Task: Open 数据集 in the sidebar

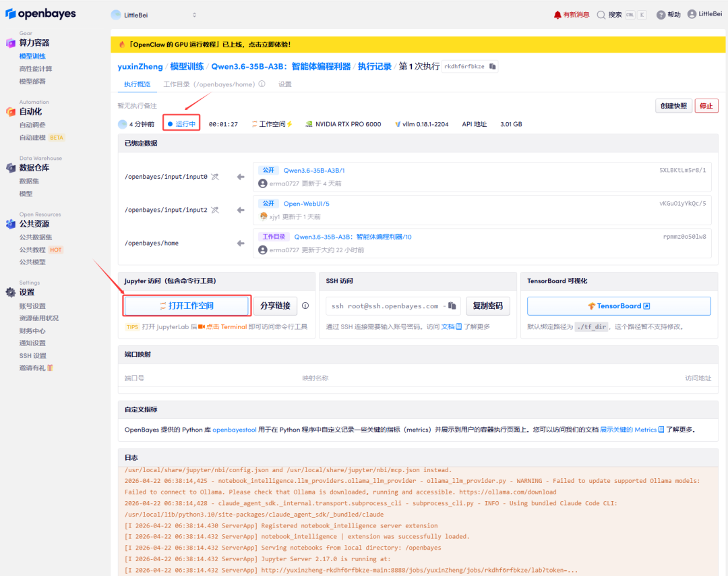Action: [x=29, y=181]
